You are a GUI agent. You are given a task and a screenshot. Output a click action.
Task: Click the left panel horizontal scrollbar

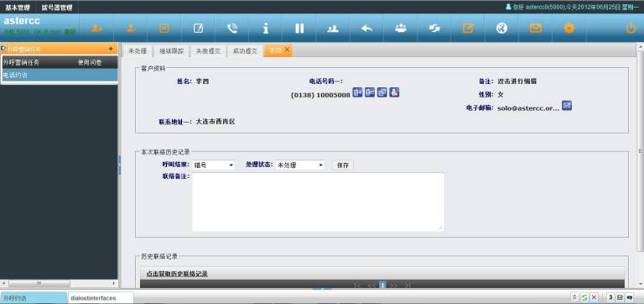(60, 284)
